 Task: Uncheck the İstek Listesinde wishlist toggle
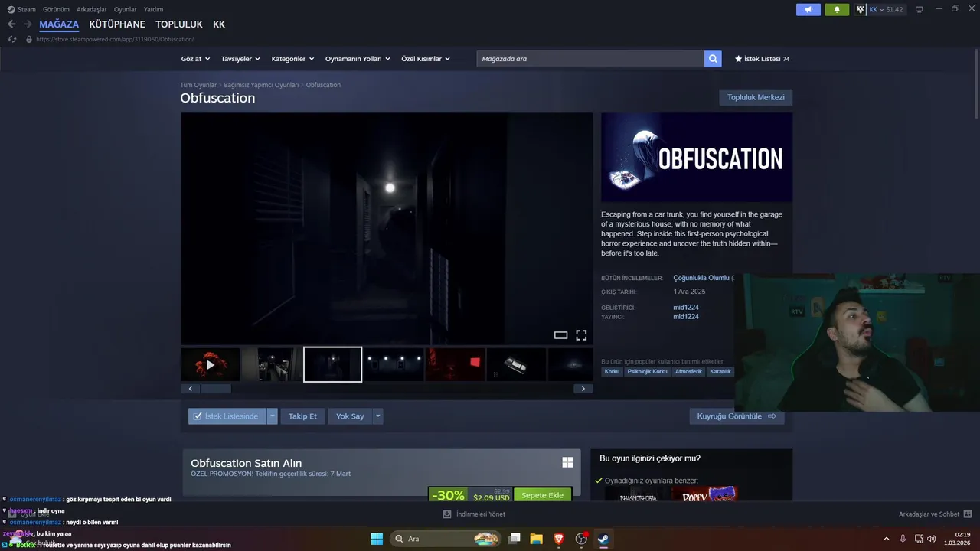tap(227, 416)
